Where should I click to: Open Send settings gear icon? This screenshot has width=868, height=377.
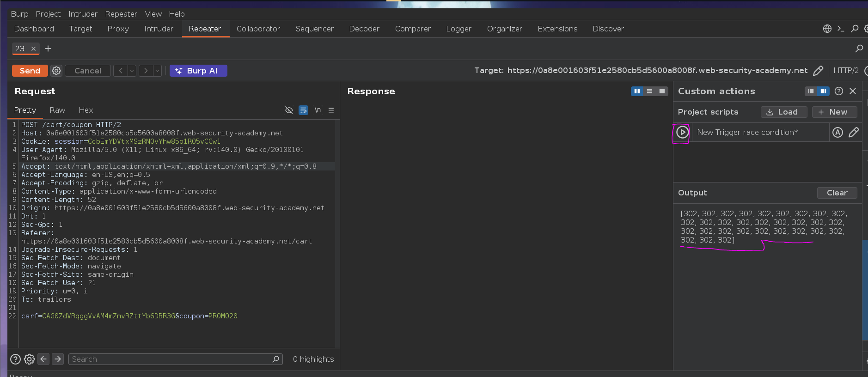(56, 71)
